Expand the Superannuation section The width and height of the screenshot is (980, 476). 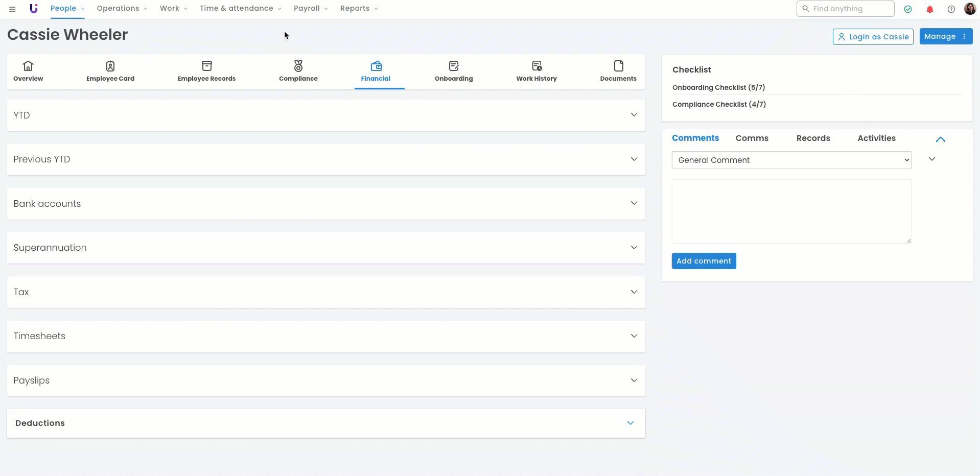click(x=634, y=248)
